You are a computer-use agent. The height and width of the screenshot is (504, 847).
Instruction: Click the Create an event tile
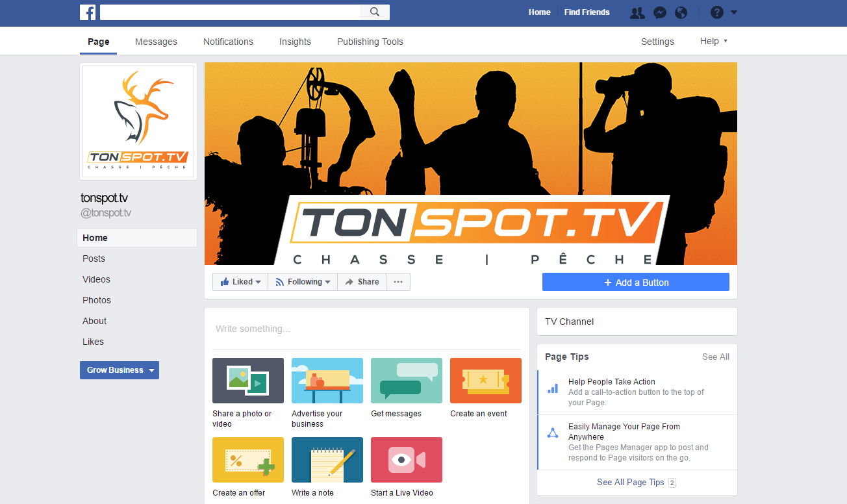(486, 388)
